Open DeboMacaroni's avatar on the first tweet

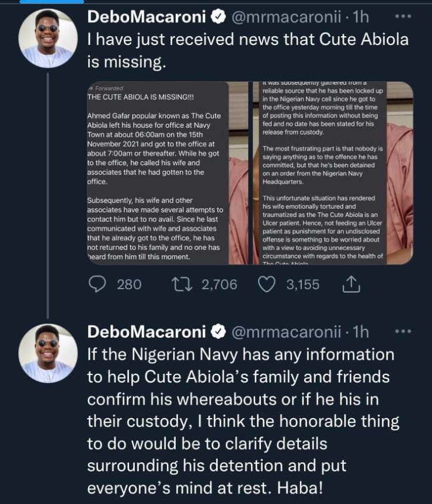(48, 38)
